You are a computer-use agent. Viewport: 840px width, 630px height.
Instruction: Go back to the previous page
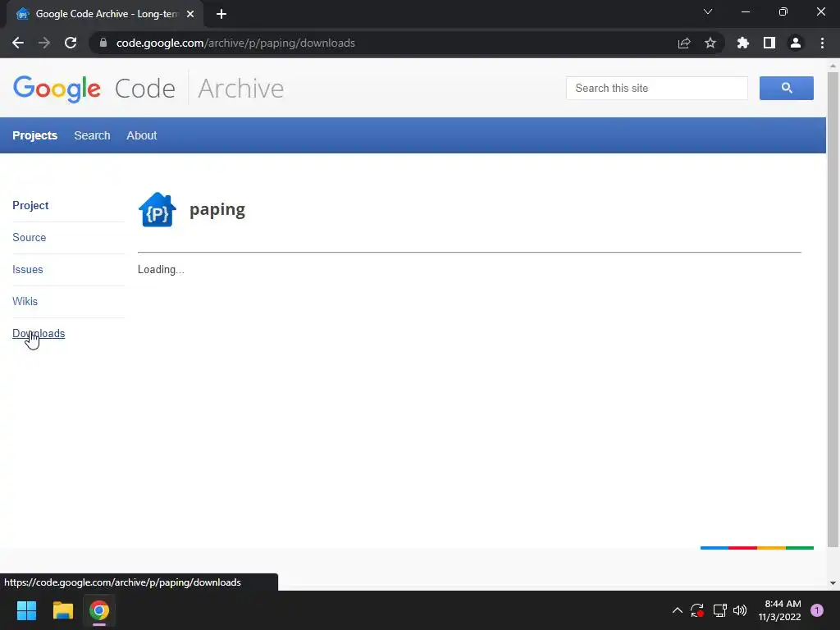pos(18,43)
